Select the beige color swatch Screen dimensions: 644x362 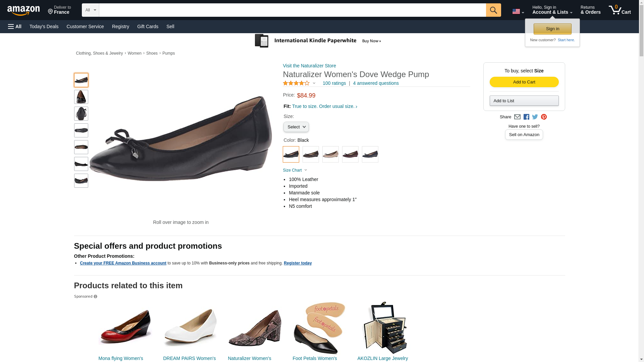pos(330,155)
